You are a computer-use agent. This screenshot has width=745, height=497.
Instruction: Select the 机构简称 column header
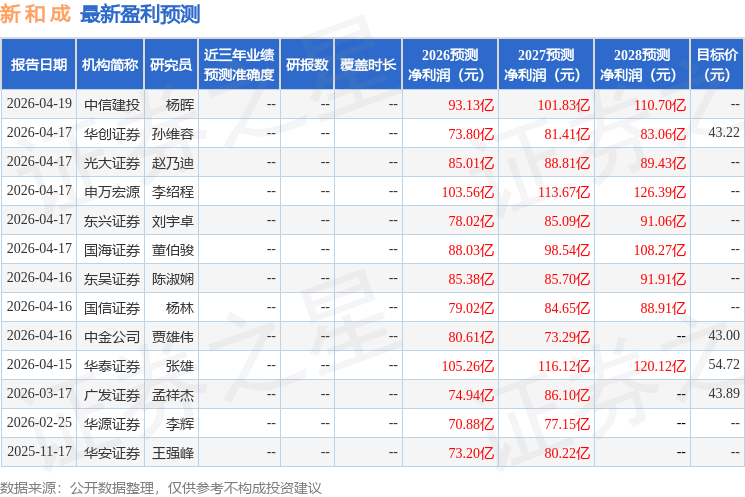pos(110,64)
